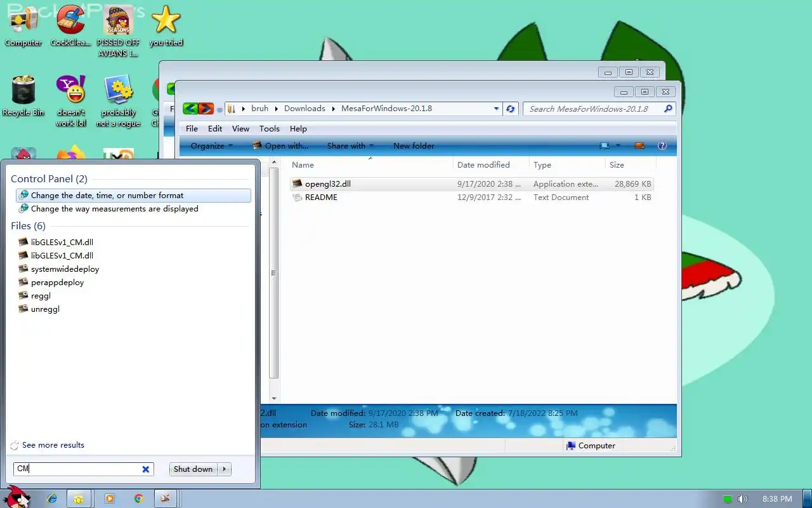Viewport: 812px width, 508px height.
Task: Click the magnifier icon in Explorer search box
Action: [x=668, y=109]
